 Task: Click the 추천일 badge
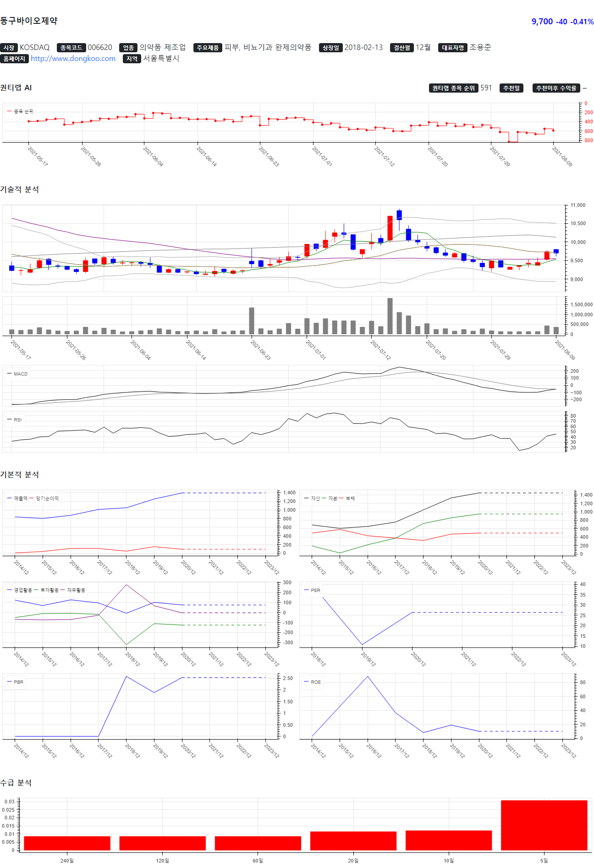click(511, 88)
